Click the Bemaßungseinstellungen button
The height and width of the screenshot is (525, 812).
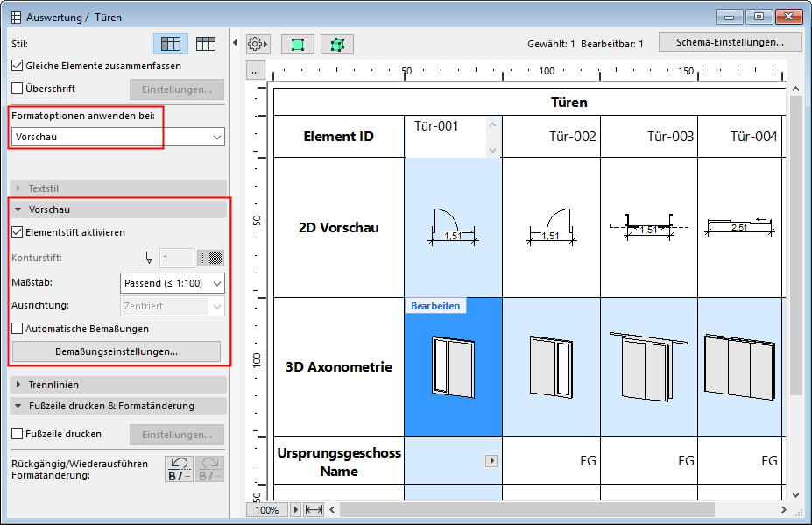(x=117, y=351)
